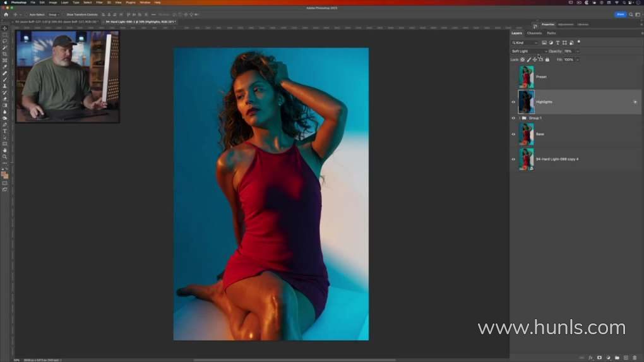Switch to the Paths tab

(551, 33)
